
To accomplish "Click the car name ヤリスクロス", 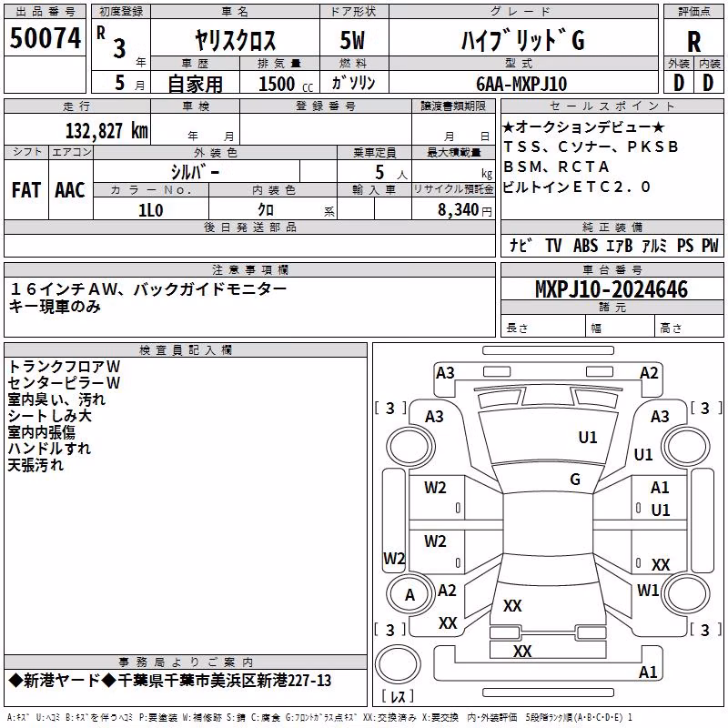I will click(x=236, y=40).
